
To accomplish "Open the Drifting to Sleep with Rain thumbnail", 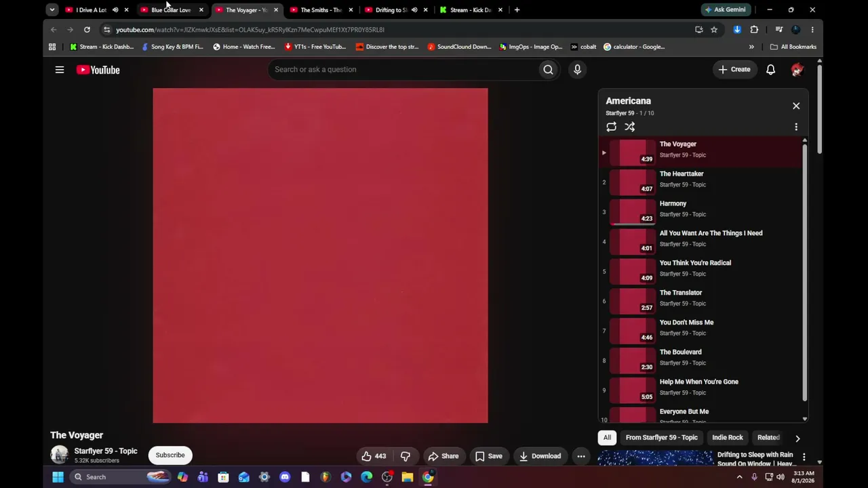I will pyautogui.click(x=656, y=458).
